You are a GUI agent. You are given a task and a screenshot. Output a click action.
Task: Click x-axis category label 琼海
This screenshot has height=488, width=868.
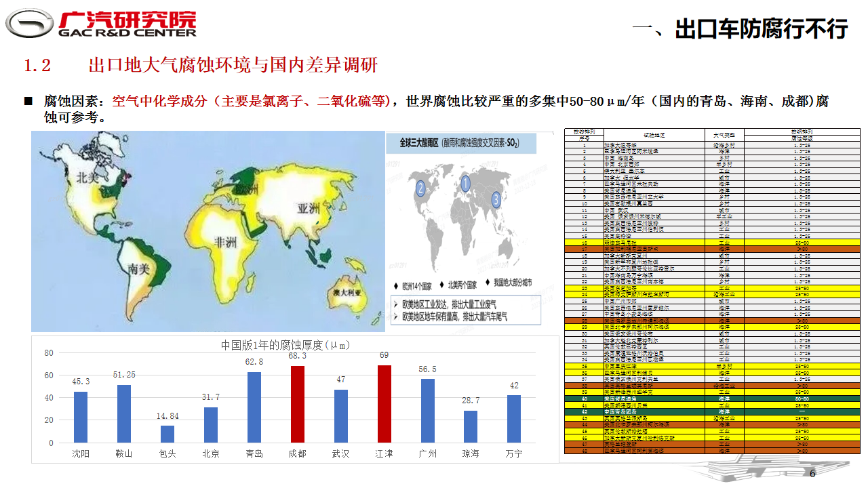[x=471, y=453]
